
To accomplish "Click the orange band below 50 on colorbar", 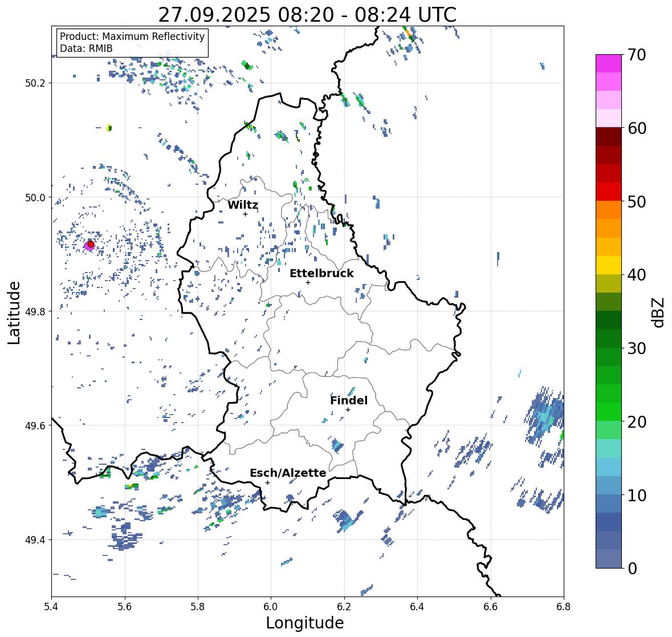I will [609, 210].
